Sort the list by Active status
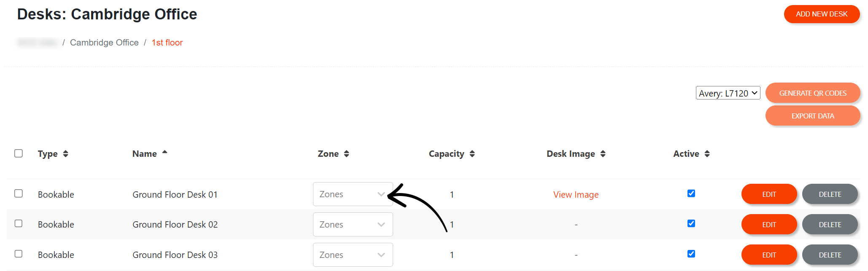Screen dimensions: 868x271 coord(708,154)
